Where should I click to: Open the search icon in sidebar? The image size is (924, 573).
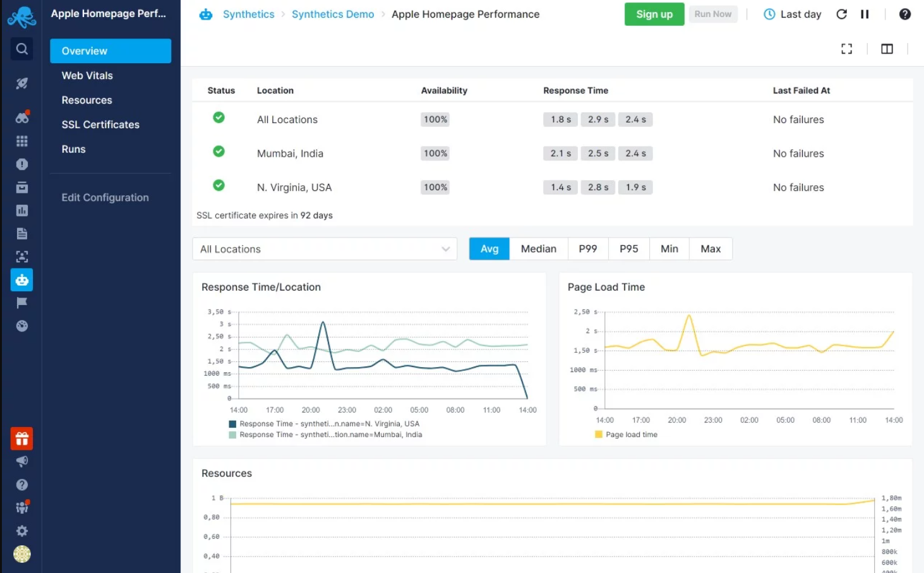21,49
